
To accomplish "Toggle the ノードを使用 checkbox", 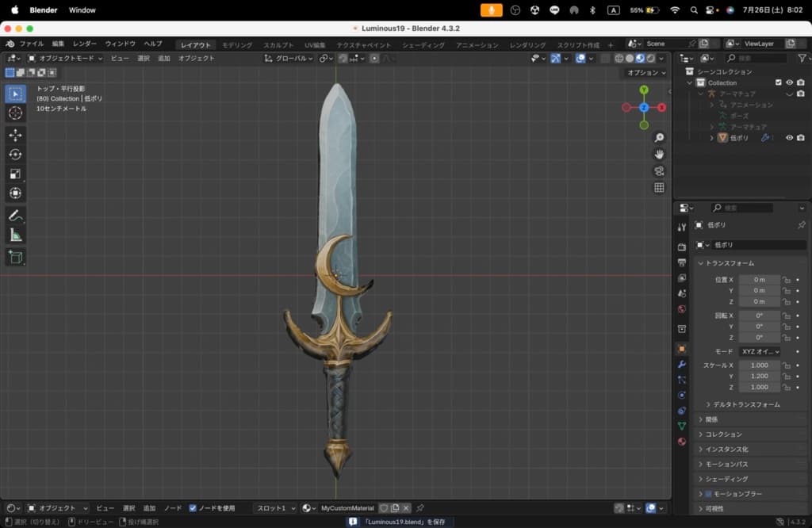I will click(x=193, y=508).
